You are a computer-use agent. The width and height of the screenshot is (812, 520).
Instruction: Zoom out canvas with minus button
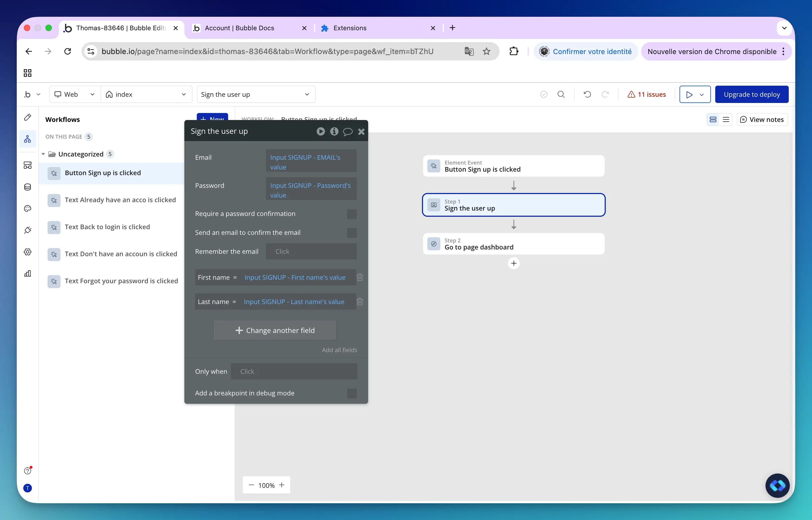coord(251,485)
